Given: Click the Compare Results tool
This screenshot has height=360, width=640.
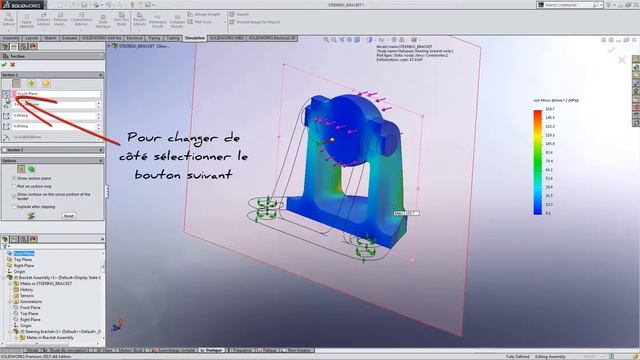Looking at the screenshot, I should tap(177, 20).
